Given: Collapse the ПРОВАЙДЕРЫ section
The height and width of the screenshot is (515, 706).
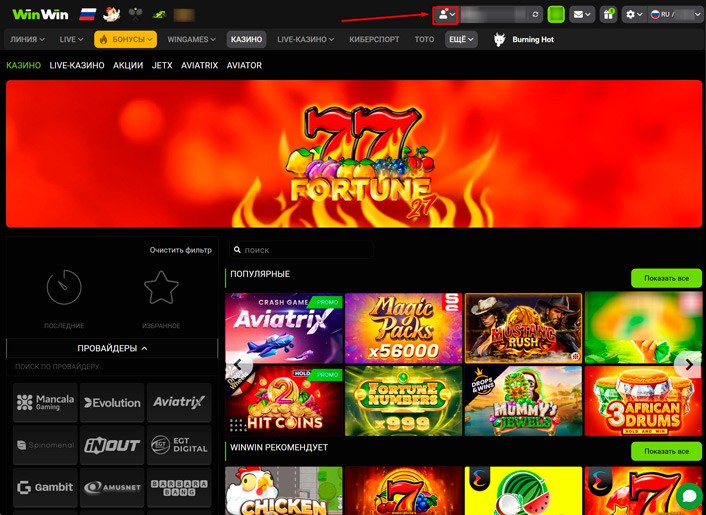Looking at the screenshot, I should coord(112,348).
